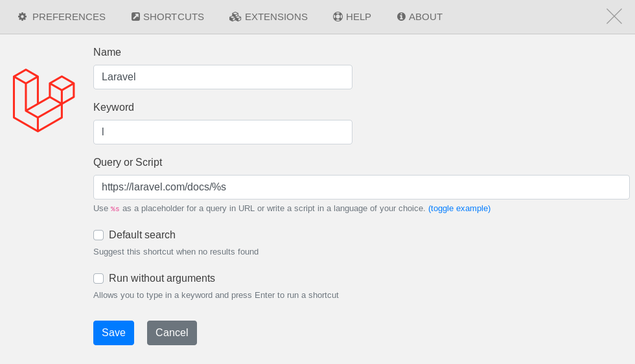This screenshot has width=635, height=364.
Task: Enable the Default search checkbox
Action: [98, 235]
